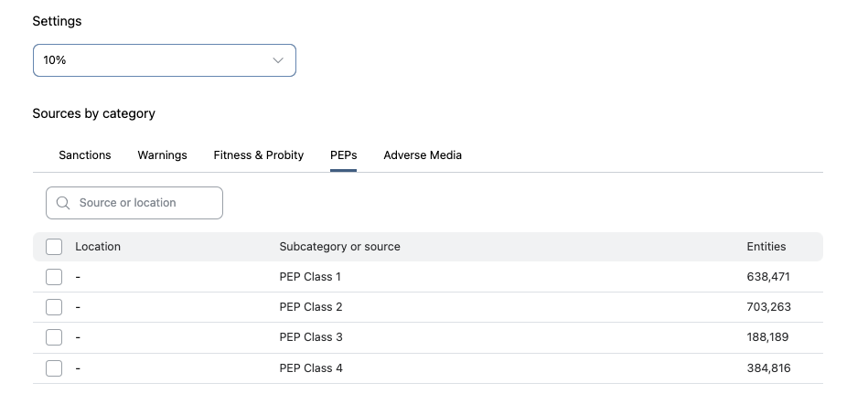Click the Location column header
Viewport: 868px width, 415px height.
[x=98, y=247]
